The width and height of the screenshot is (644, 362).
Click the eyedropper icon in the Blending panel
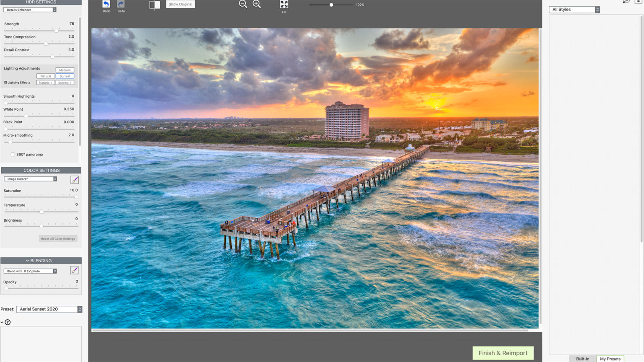pos(74,270)
